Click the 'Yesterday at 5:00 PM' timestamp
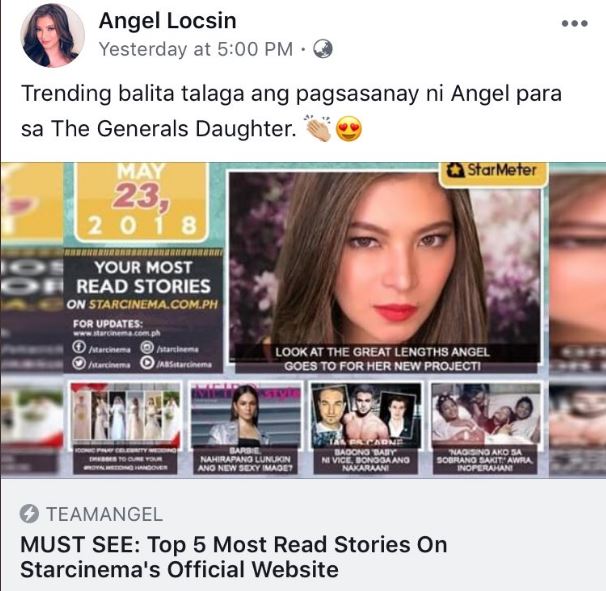606x591 pixels. (x=196, y=49)
